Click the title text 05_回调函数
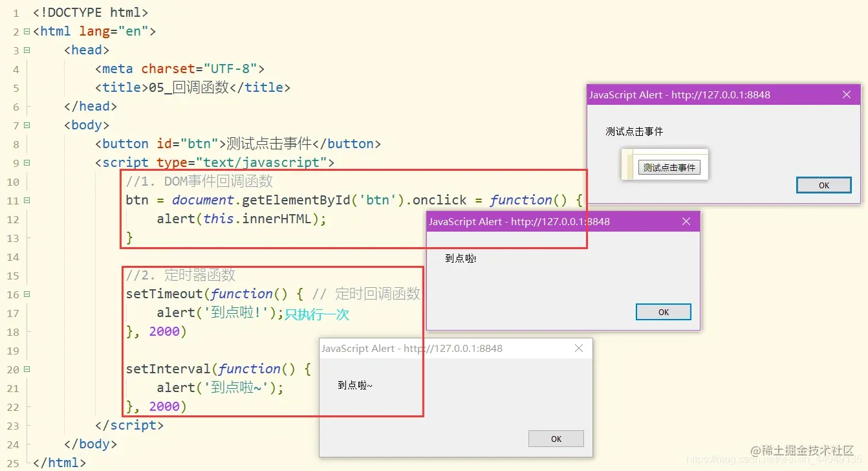Viewport: 868px width, 471px height. (189, 87)
